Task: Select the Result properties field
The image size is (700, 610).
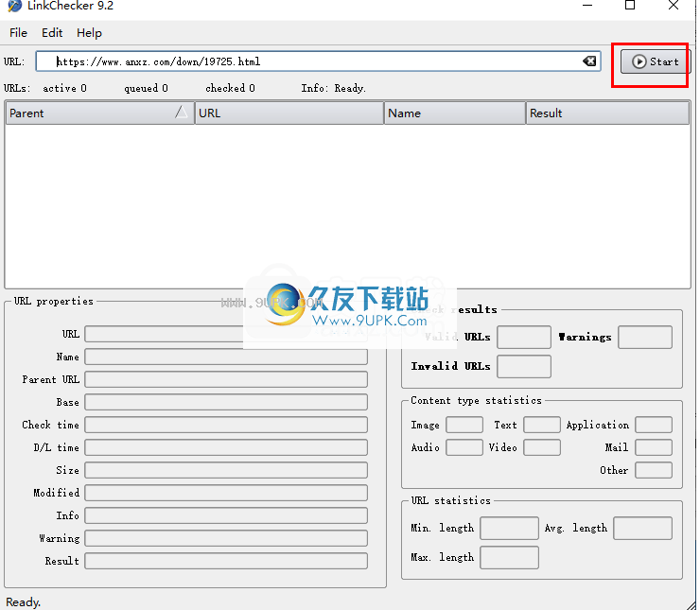Action: (x=226, y=561)
